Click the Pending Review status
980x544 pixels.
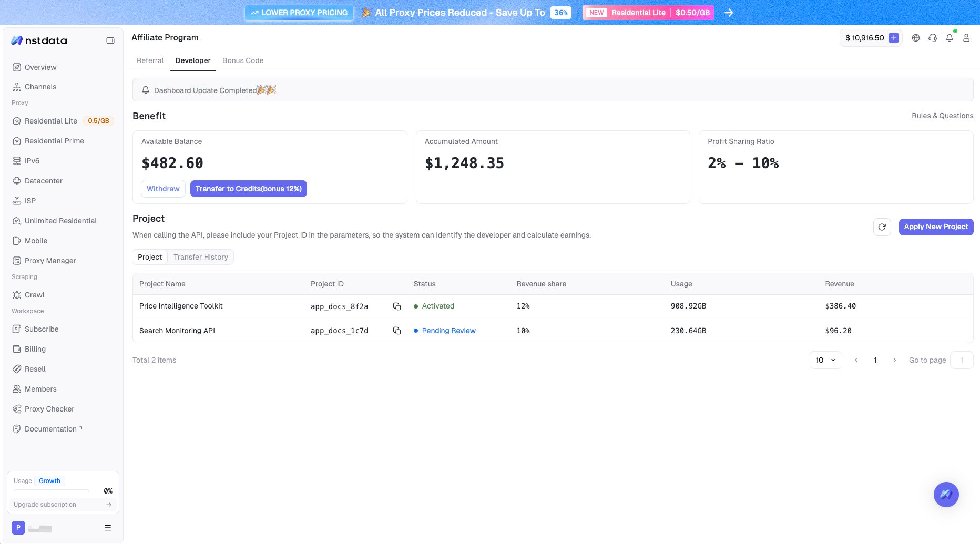click(x=445, y=331)
